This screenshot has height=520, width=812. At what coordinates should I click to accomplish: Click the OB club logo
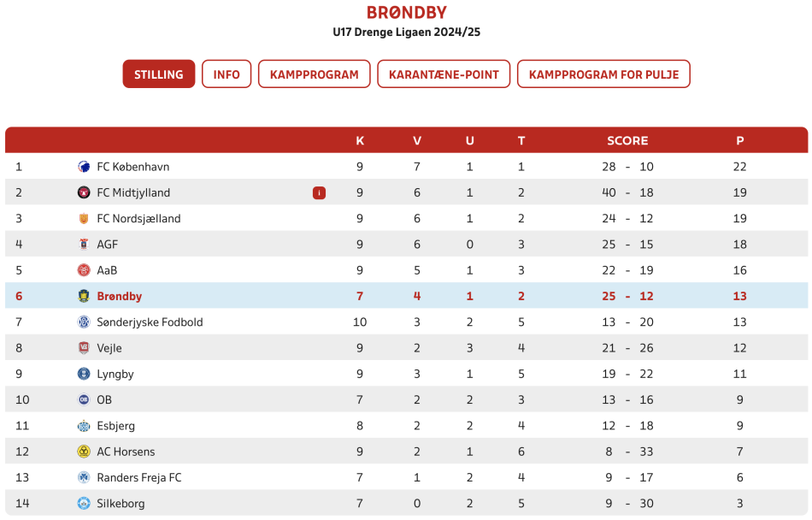click(84, 400)
